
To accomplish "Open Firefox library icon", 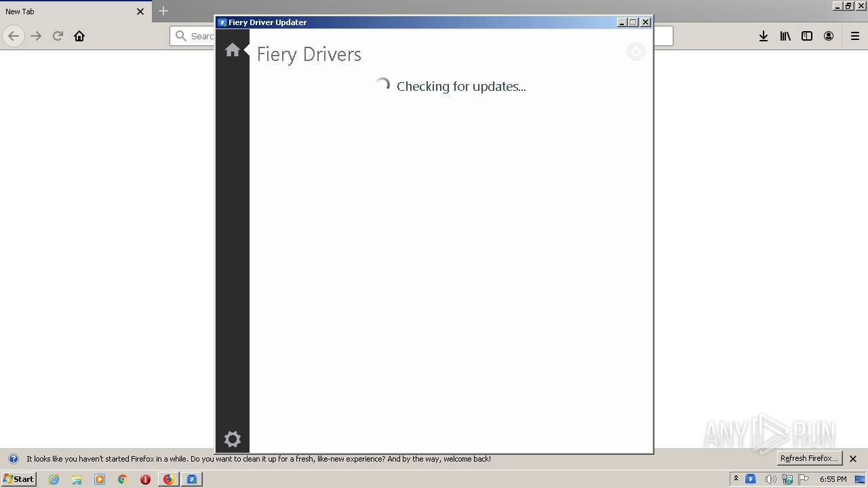I will [785, 36].
